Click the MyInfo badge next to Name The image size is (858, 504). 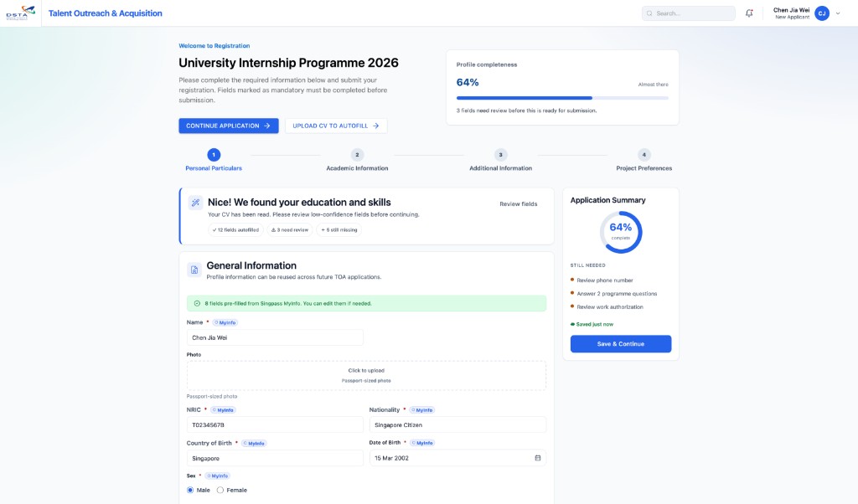[x=225, y=322]
